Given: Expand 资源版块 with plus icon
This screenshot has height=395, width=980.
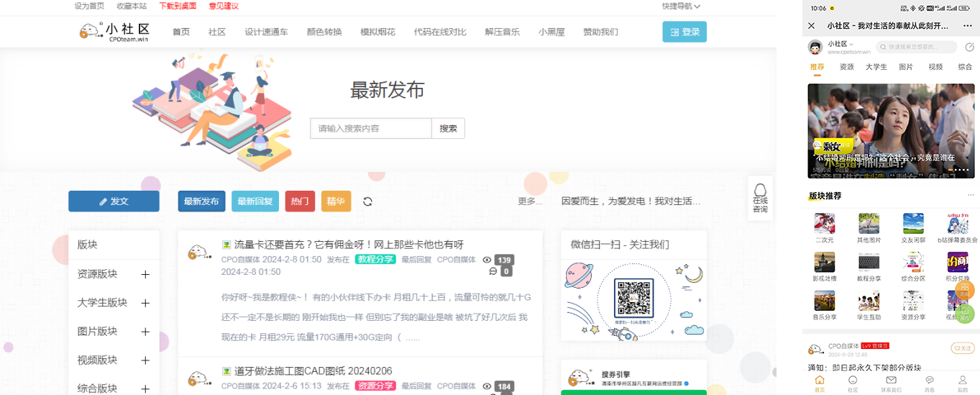Looking at the screenshot, I should pos(145,274).
